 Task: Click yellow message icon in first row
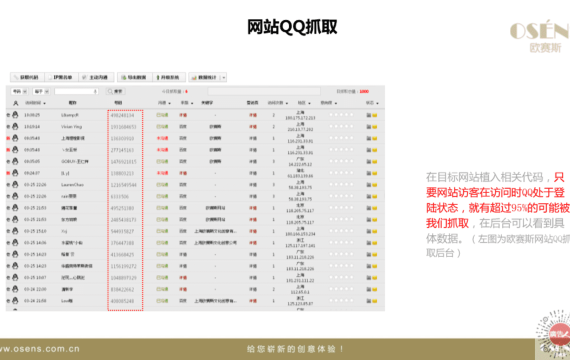[374, 115]
